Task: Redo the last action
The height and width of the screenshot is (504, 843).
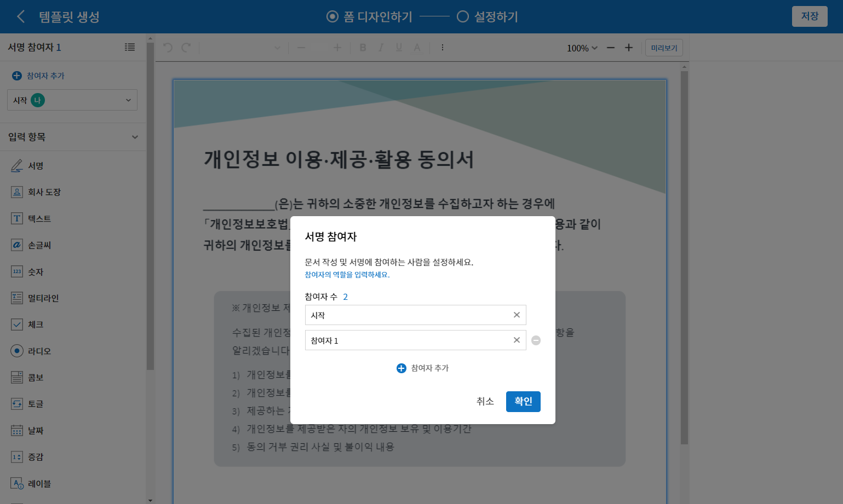Action: point(186,48)
